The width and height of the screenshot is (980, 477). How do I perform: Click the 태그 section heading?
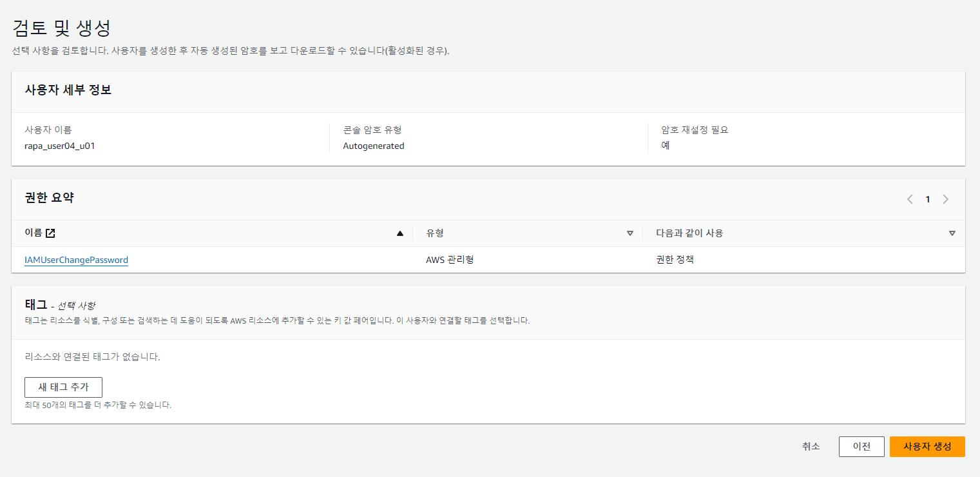pos(36,304)
